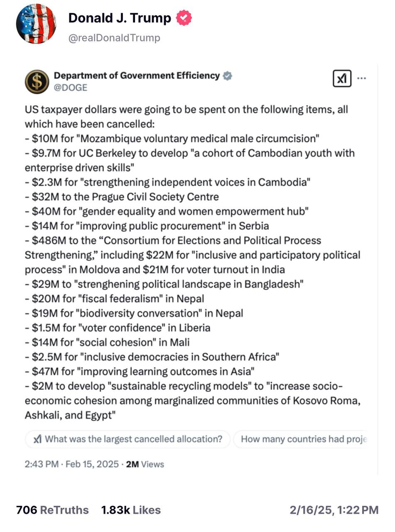This screenshot has width=395, height=532.
Task: Open the Donald J. Trump display name
Action: click(120, 18)
